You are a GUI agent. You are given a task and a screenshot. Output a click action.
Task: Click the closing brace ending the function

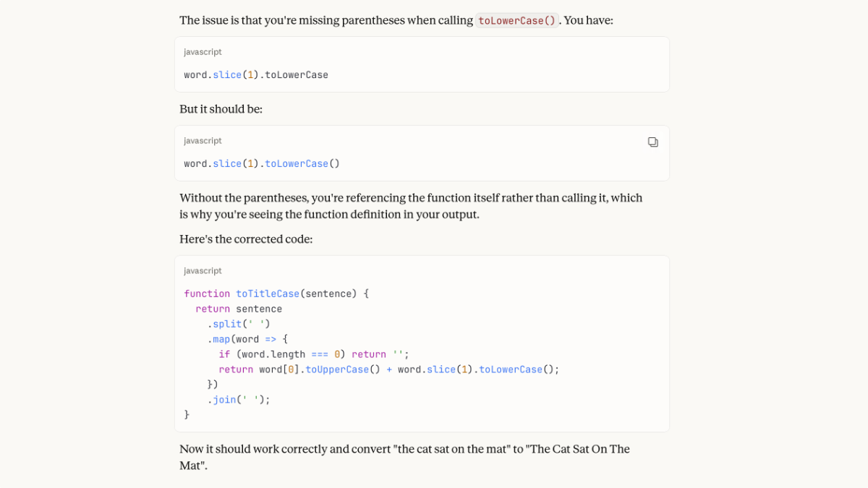[x=187, y=415]
